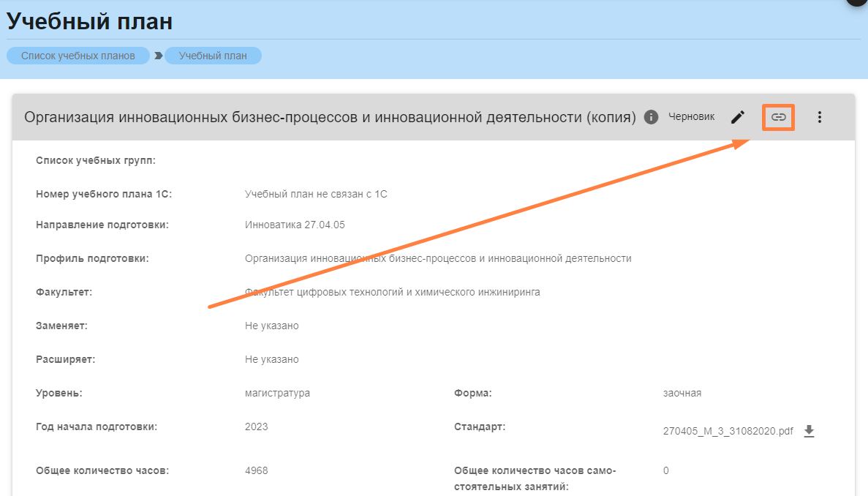Open the 270405_M_3_31082020.pdf file link
This screenshot has height=496, width=868.
click(728, 432)
